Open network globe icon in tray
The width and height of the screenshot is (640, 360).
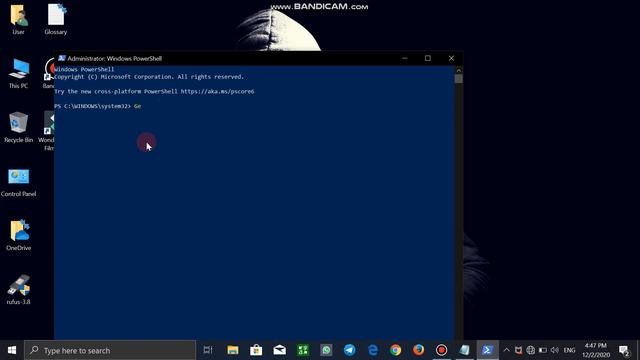coord(531,350)
